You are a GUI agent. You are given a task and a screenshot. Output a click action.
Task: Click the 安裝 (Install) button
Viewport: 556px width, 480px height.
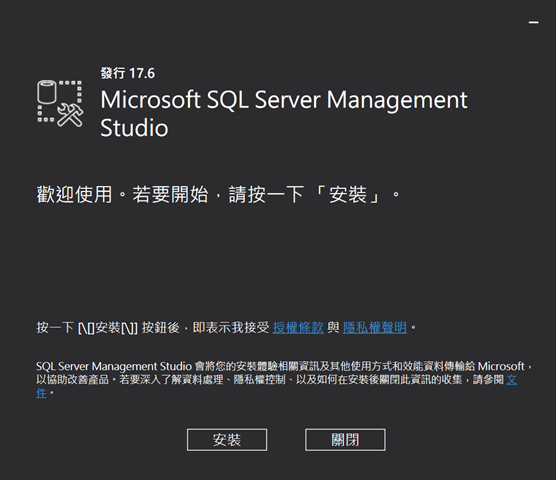point(227,440)
